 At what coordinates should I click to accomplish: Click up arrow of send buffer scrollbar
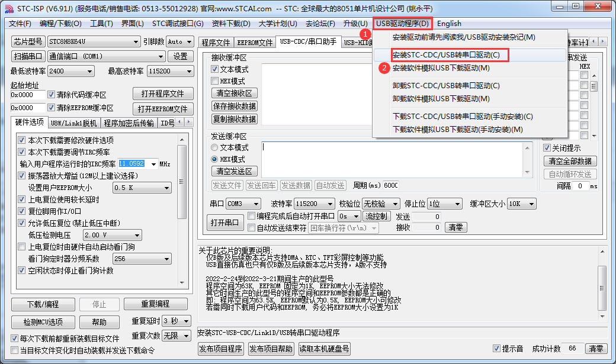(527, 147)
